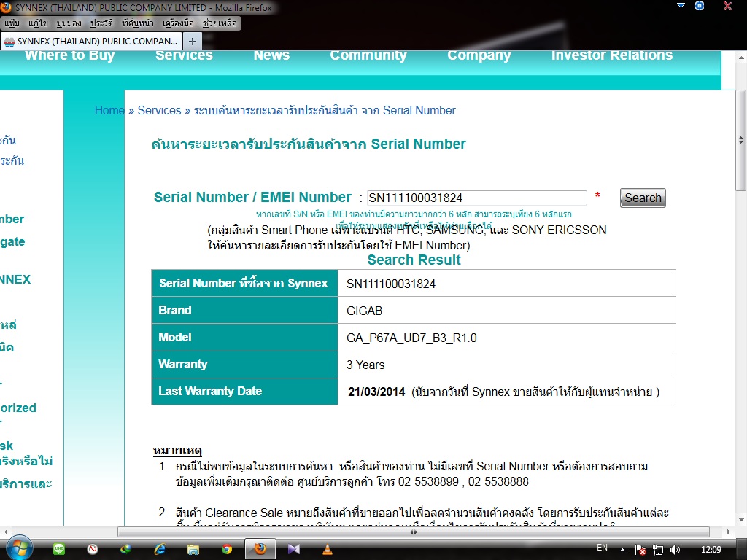Viewport: 747px width, 560px height.
Task: Click the GIGAB brand cell
Action: 506,311
